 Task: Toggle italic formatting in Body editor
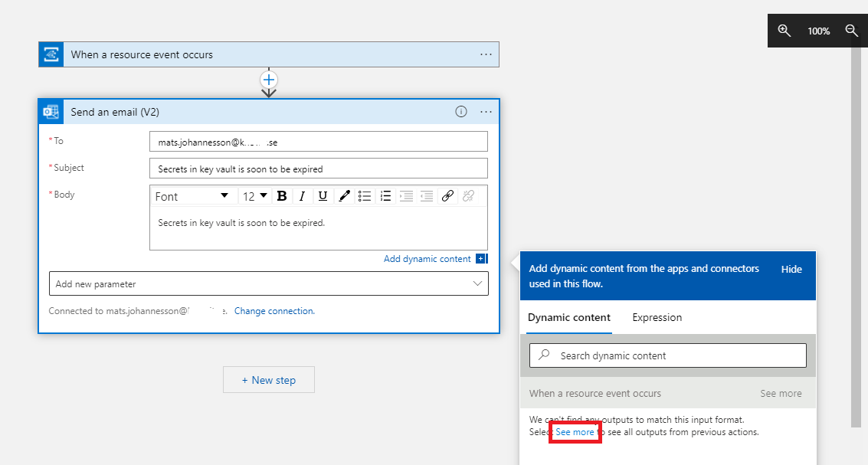(x=303, y=196)
